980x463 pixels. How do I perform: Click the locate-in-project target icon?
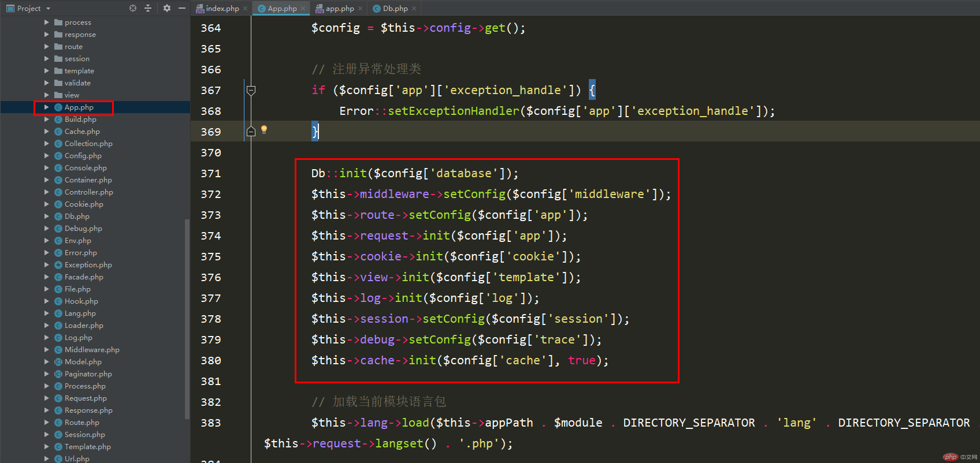133,8
